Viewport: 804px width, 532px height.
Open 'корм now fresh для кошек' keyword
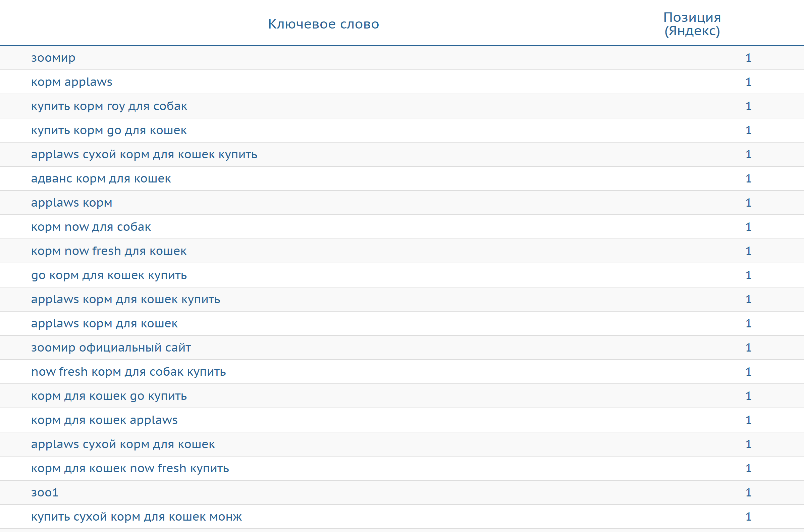109,251
